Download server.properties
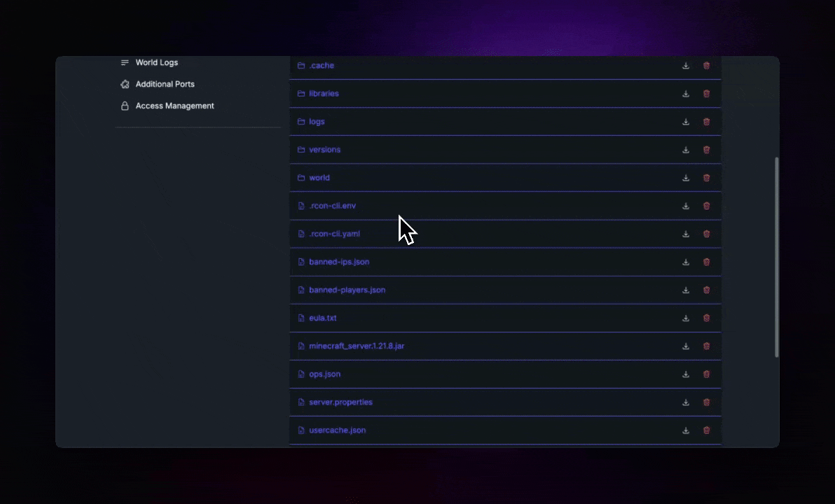835x504 pixels. tap(686, 402)
